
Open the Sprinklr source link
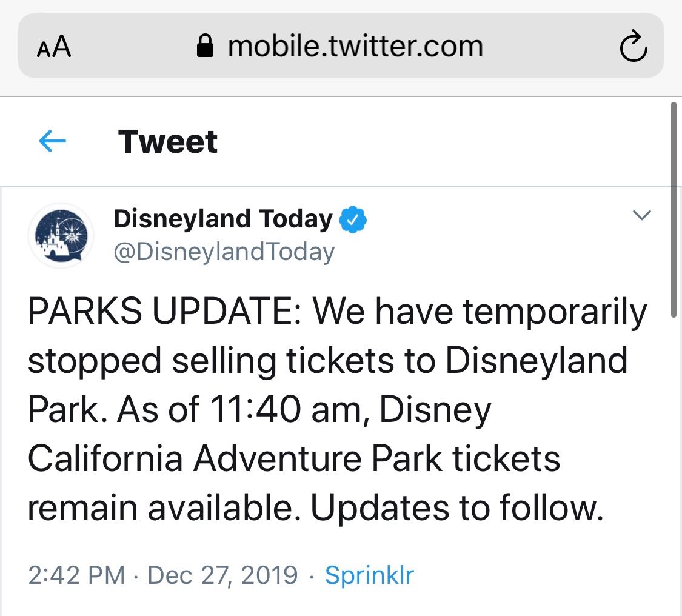369,575
